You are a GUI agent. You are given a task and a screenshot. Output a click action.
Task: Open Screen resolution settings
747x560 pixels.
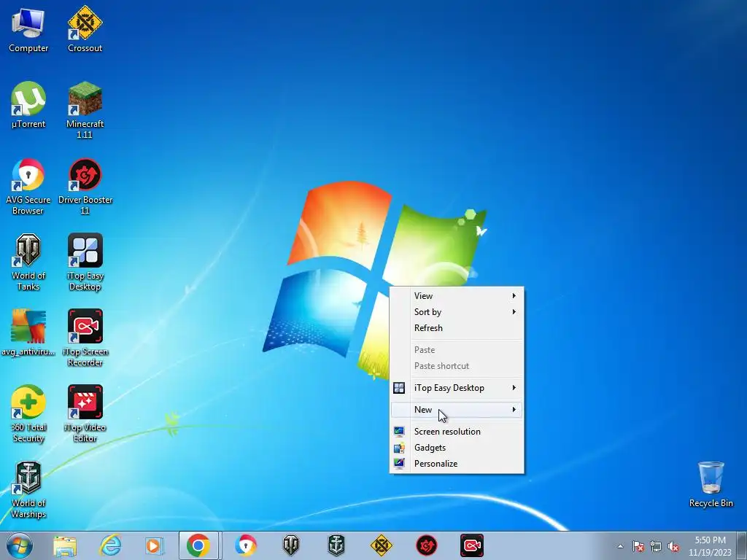(x=457, y=432)
